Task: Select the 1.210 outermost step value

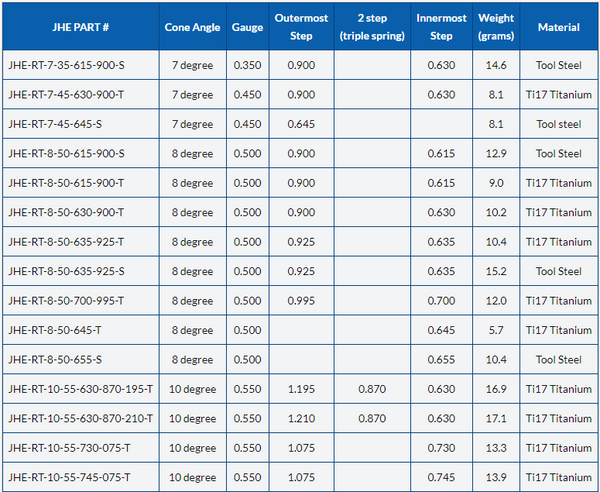Action: (300, 417)
